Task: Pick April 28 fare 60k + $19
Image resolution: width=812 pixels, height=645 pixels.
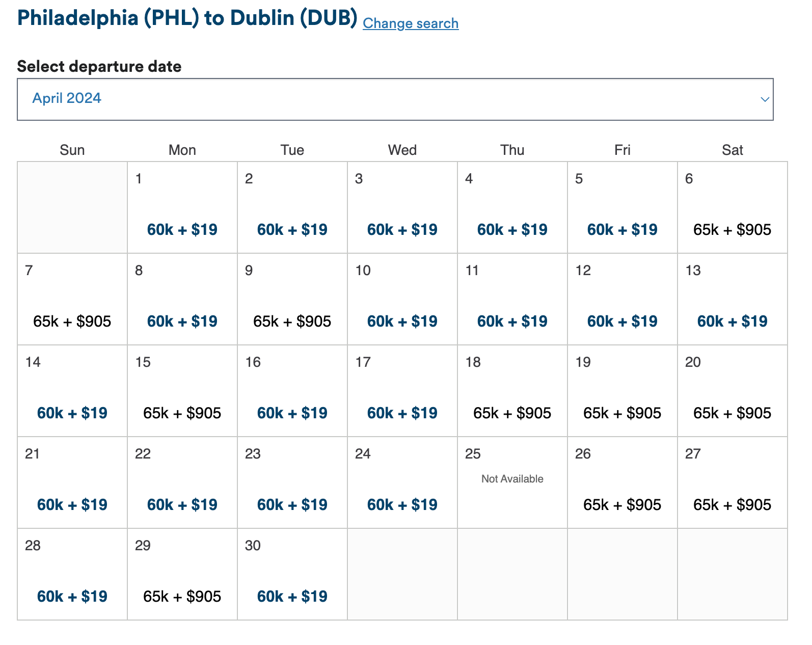Action: (72, 597)
